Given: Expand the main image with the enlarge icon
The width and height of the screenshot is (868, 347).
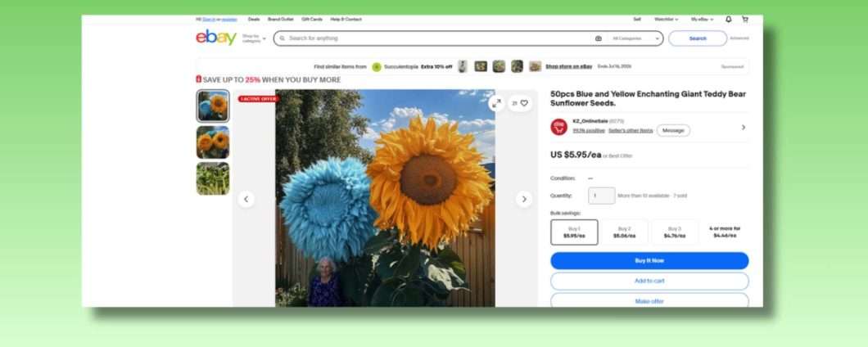Looking at the screenshot, I should (496, 103).
